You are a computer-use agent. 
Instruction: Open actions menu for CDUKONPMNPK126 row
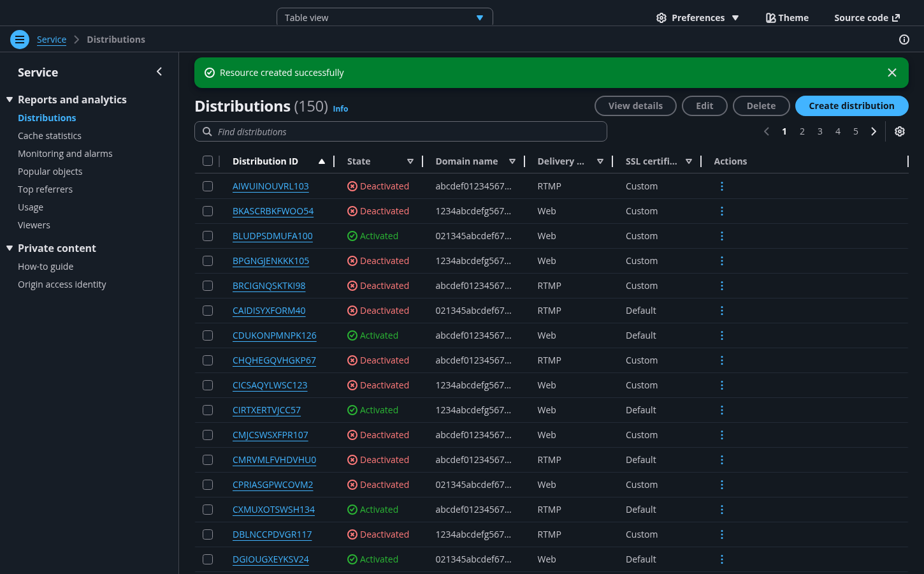pyautogui.click(x=721, y=335)
